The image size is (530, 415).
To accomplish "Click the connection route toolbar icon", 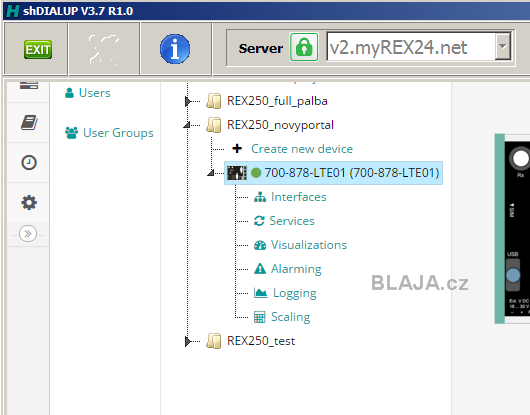I will pyautogui.click(x=104, y=49).
